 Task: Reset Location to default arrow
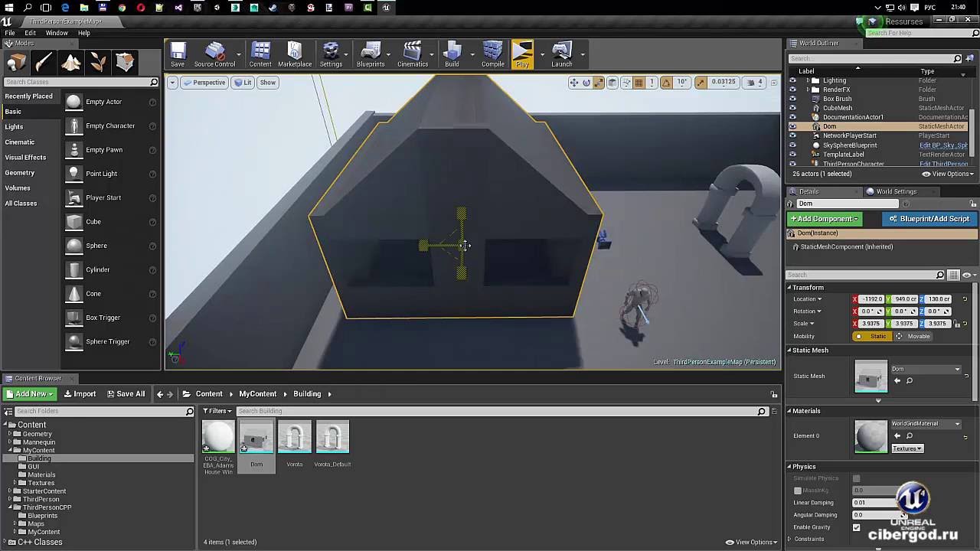click(x=965, y=299)
